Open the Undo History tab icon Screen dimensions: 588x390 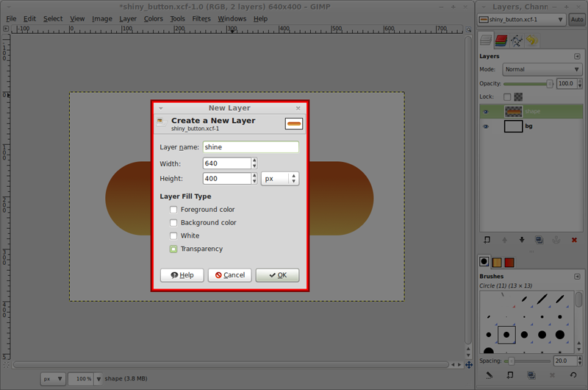tap(531, 40)
